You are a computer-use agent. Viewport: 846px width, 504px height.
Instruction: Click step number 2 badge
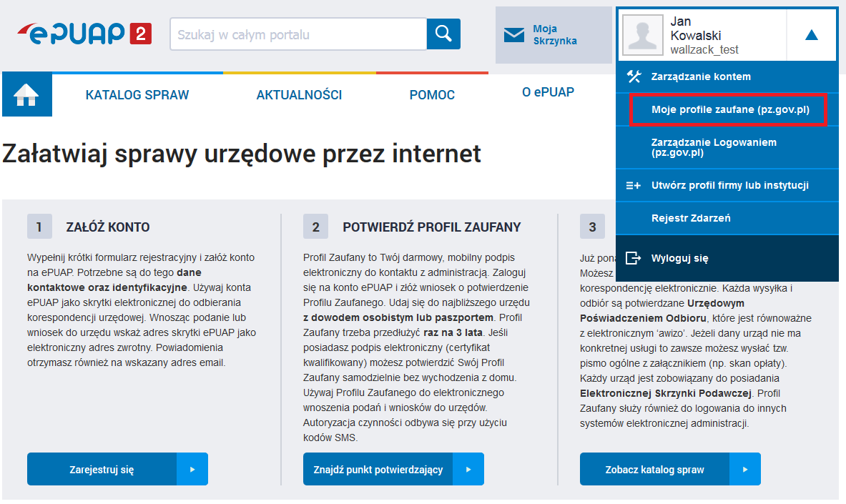[315, 227]
